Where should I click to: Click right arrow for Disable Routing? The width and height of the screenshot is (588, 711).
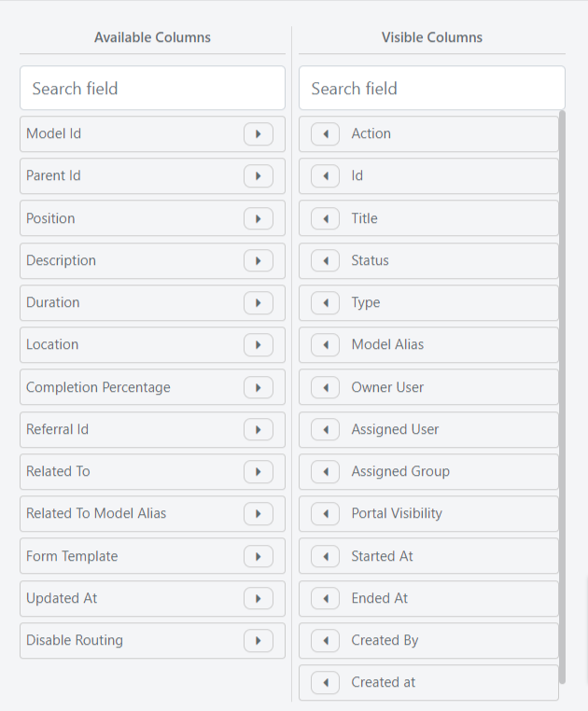click(259, 641)
